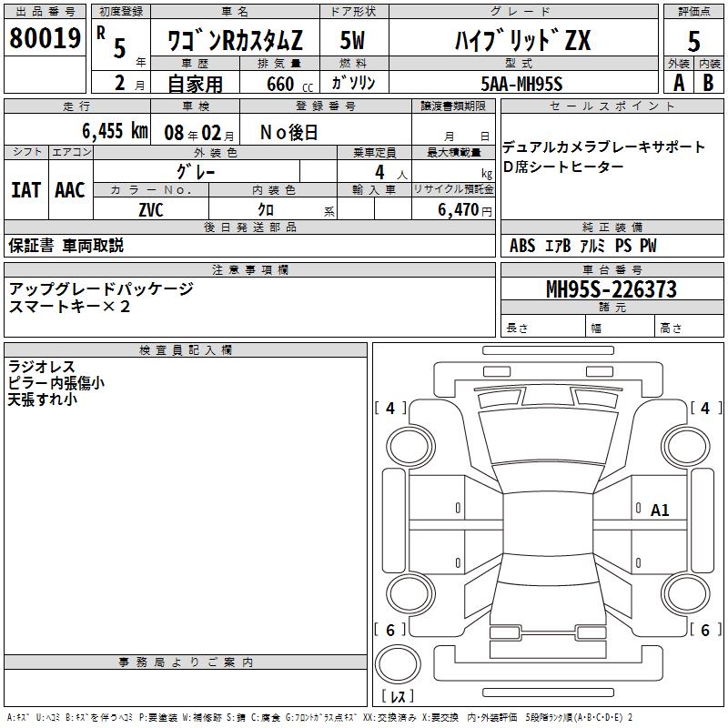
Task: Click the lot number 80019
Action: click(45, 38)
